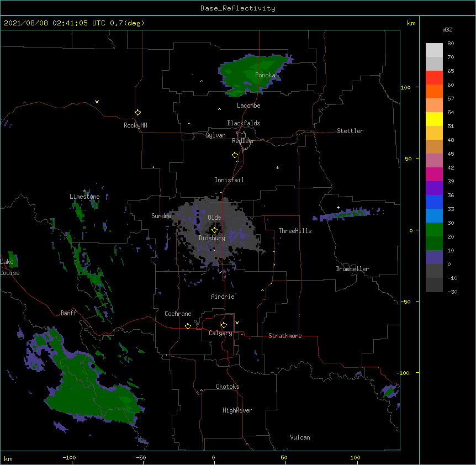Click the yellow diamond marker below Cochrane
The image size is (476, 465).
(188, 326)
